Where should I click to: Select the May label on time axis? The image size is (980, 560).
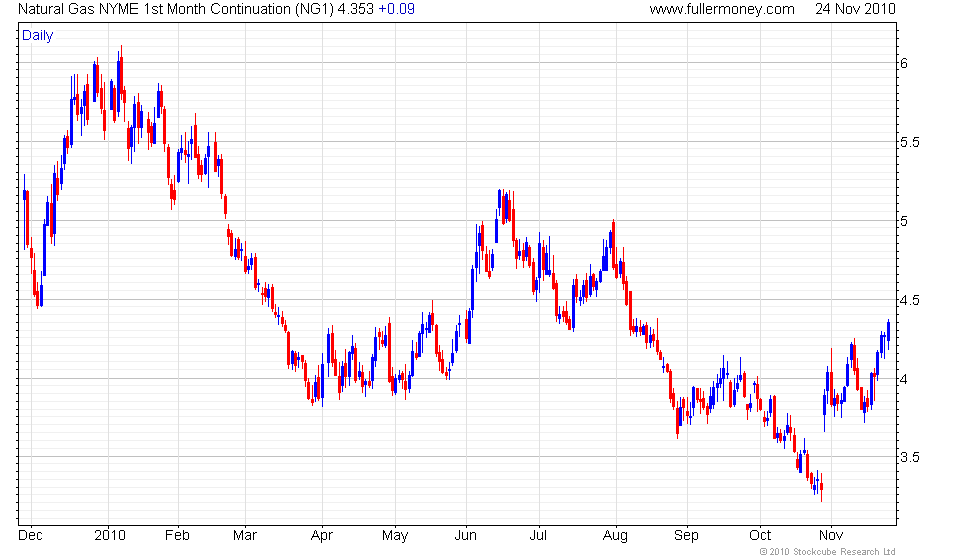tap(395, 536)
